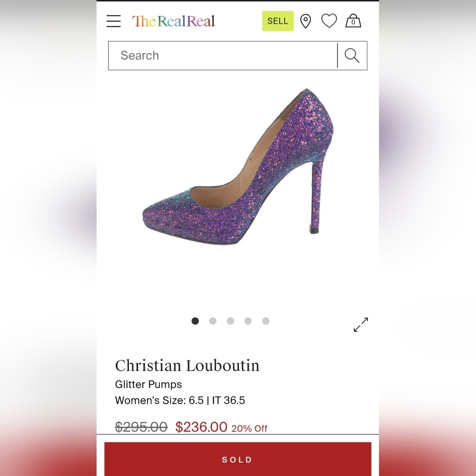The image size is (476, 476).
Task: Select the last carousel dot indicator
Action: click(x=266, y=321)
